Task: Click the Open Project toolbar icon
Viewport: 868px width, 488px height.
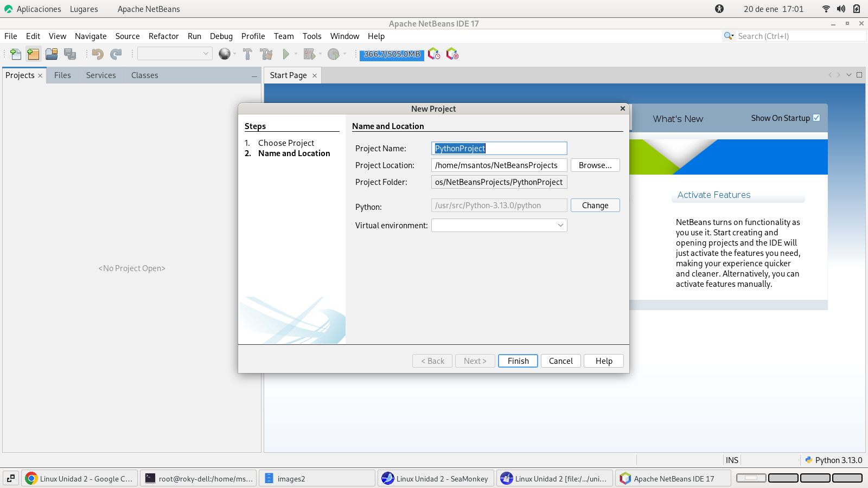Action: tap(52, 54)
